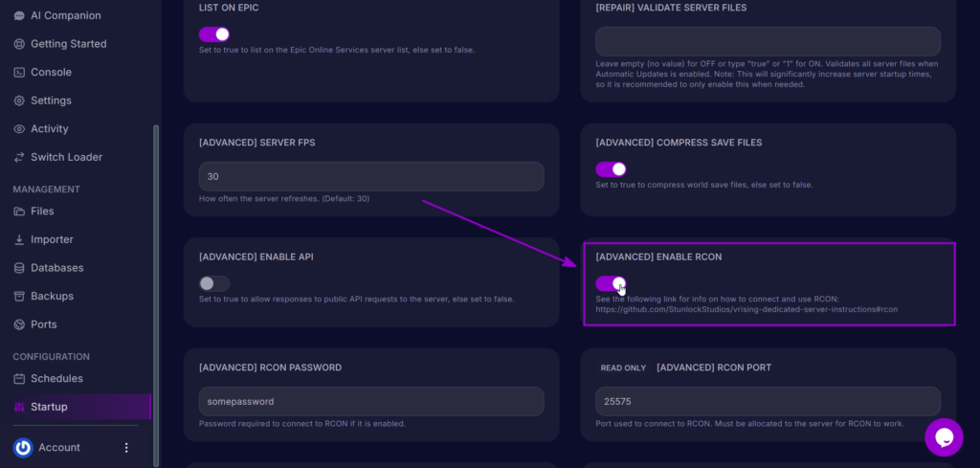Toggle the List on Epic switch
The width and height of the screenshot is (980, 468).
coord(214,34)
